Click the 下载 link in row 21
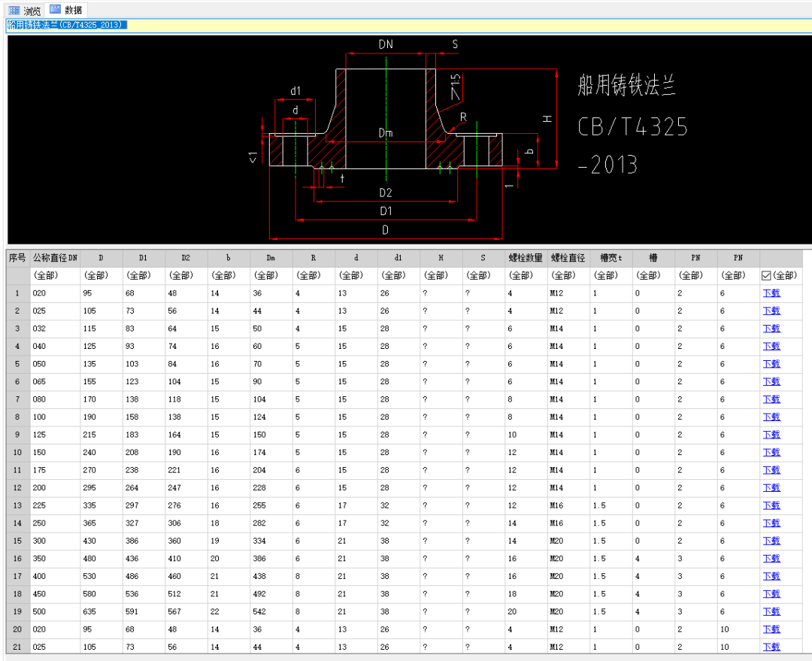Image resolution: width=812 pixels, height=661 pixels. coord(771,647)
